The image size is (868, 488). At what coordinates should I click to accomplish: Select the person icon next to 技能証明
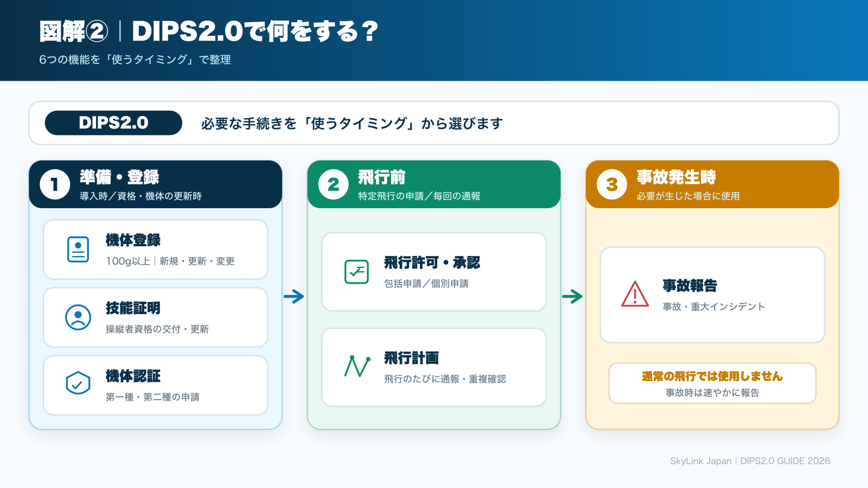tap(78, 317)
